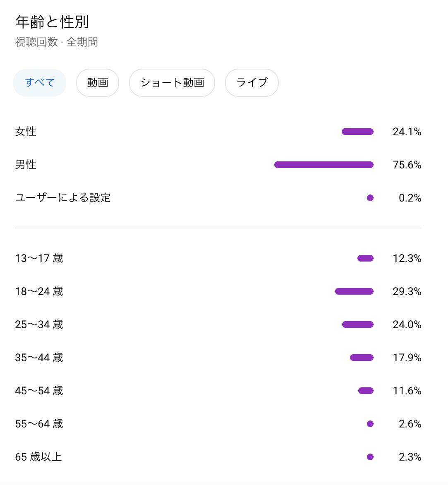Click the 65 歳以上 purple dot

coord(370,457)
